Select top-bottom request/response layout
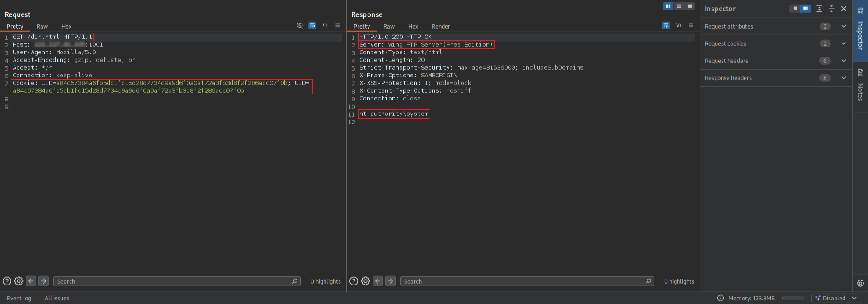Screen dimensions: 868x304 coord(679,6)
